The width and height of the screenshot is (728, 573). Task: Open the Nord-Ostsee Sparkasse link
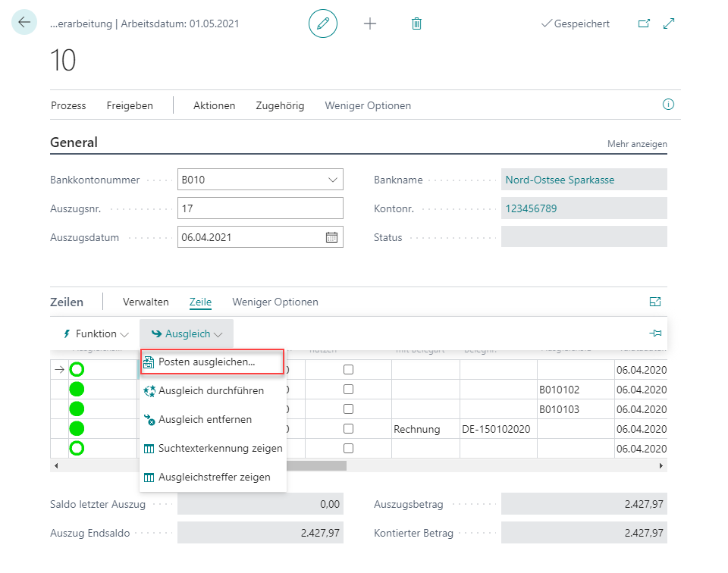560,180
